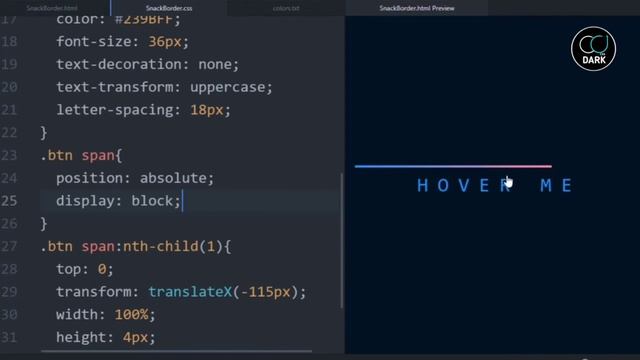640x360 pixels.
Task: Click the HOVER ME button in preview
Action: 495,185
